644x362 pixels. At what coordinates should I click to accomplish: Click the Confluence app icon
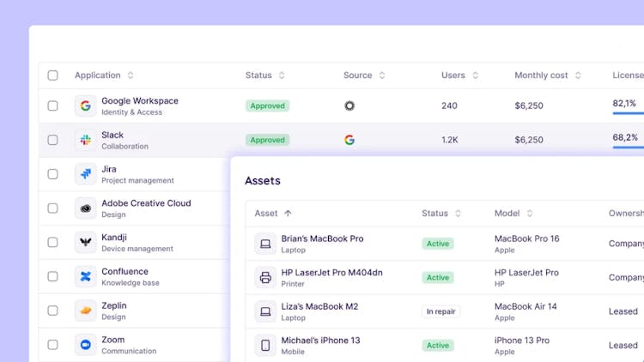click(x=85, y=276)
